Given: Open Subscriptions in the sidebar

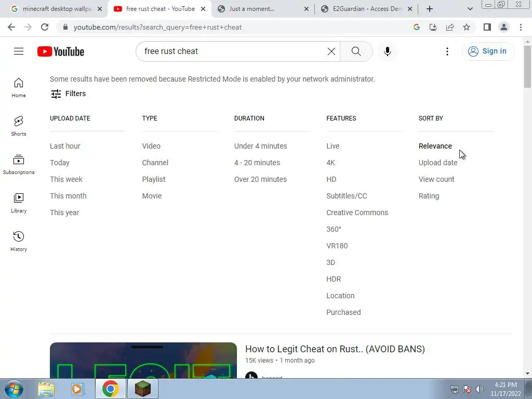Looking at the screenshot, I should coord(19,165).
